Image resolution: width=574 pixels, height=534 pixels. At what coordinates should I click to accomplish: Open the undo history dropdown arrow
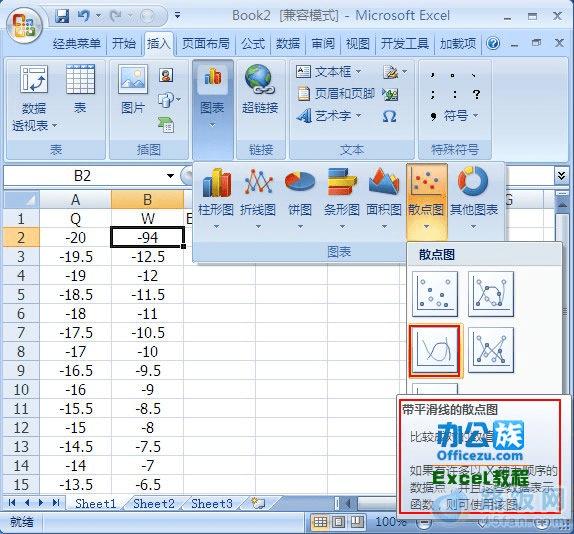click(x=98, y=16)
